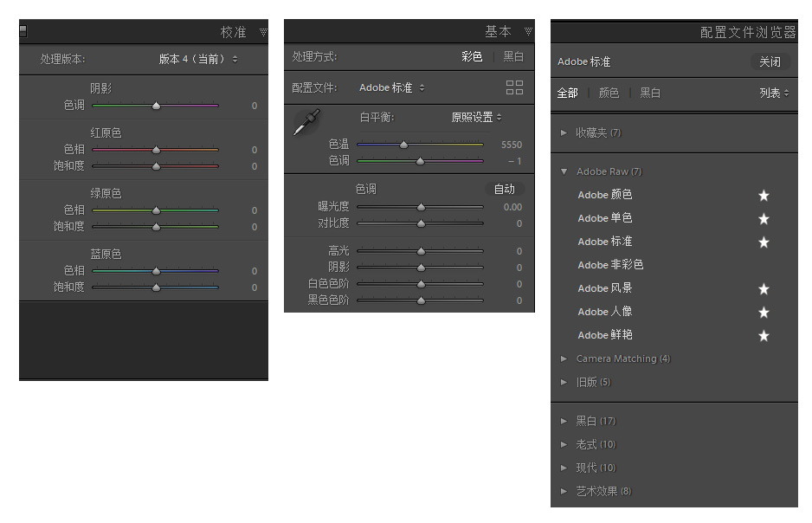Close the profile browser with 关闭
Image resolution: width=812 pixels, height=523 pixels.
pos(770,62)
